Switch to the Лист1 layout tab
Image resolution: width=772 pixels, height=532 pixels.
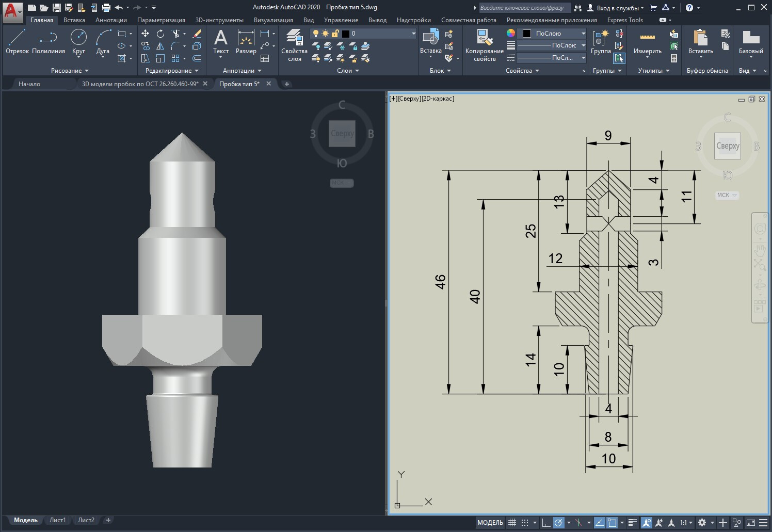click(57, 520)
